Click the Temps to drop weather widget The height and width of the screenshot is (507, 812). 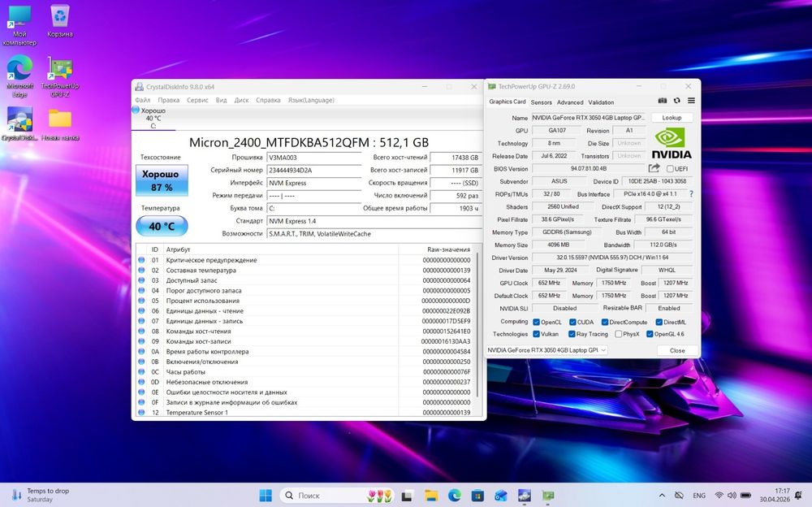(x=40, y=495)
